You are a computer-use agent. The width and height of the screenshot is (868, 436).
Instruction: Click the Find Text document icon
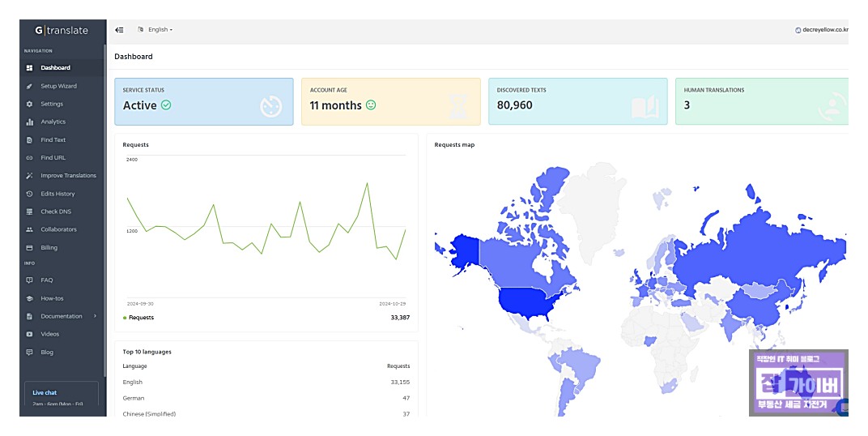(x=29, y=139)
